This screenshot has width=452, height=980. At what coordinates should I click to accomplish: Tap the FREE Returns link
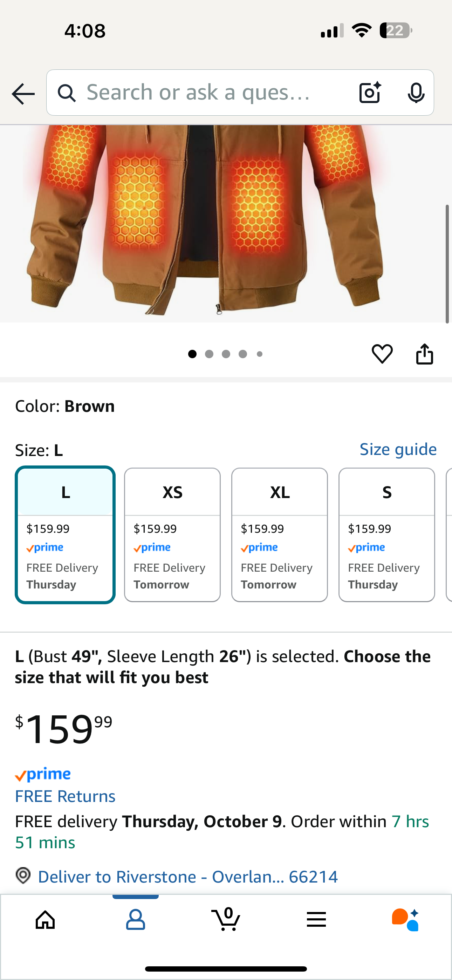65,796
